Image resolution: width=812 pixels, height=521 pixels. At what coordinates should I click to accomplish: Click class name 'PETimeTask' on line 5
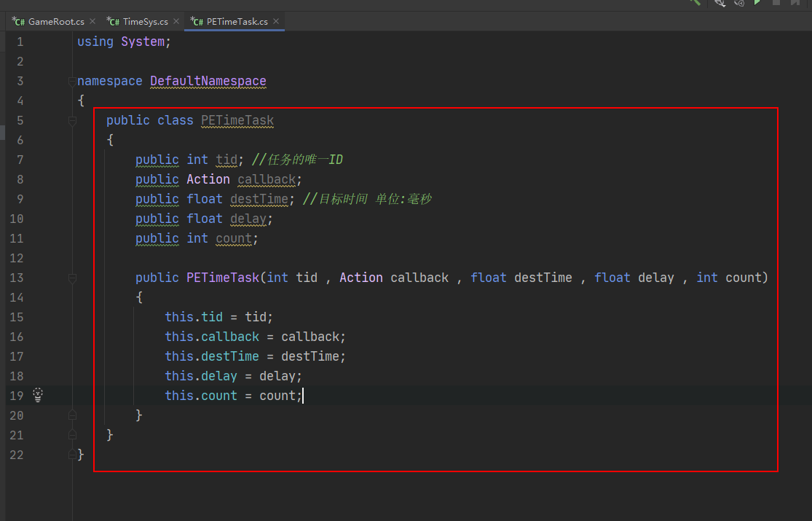[237, 120]
